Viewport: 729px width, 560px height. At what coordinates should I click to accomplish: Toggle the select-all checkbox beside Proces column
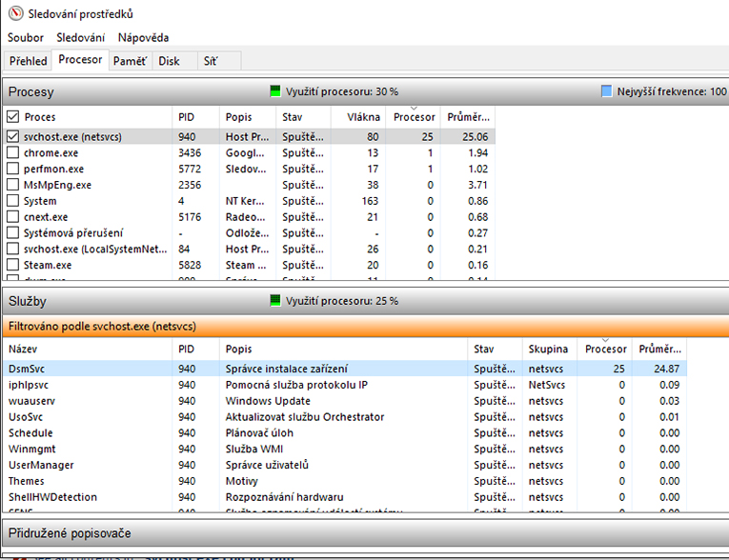pyautogui.click(x=12, y=117)
